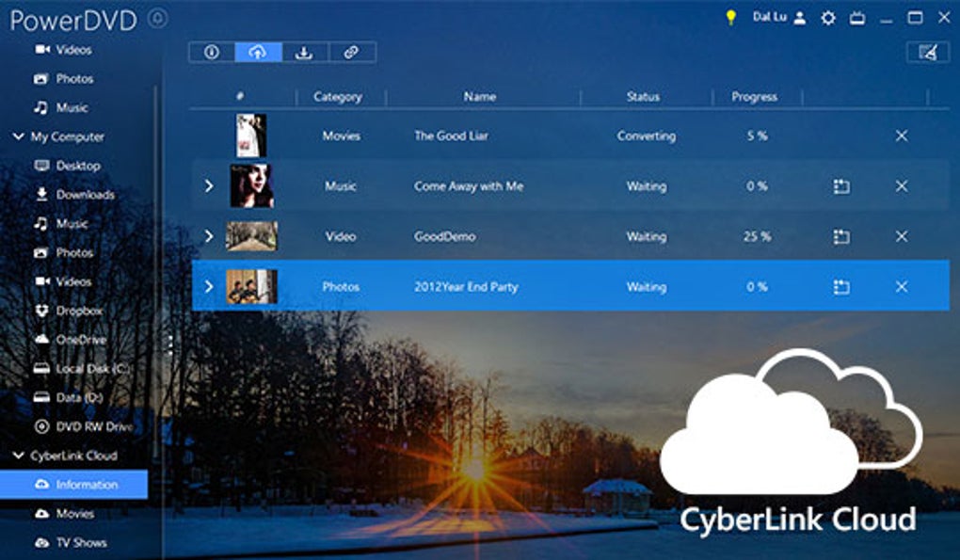Expand the Come Away with Me row
The height and width of the screenshot is (560, 960).
click(209, 186)
